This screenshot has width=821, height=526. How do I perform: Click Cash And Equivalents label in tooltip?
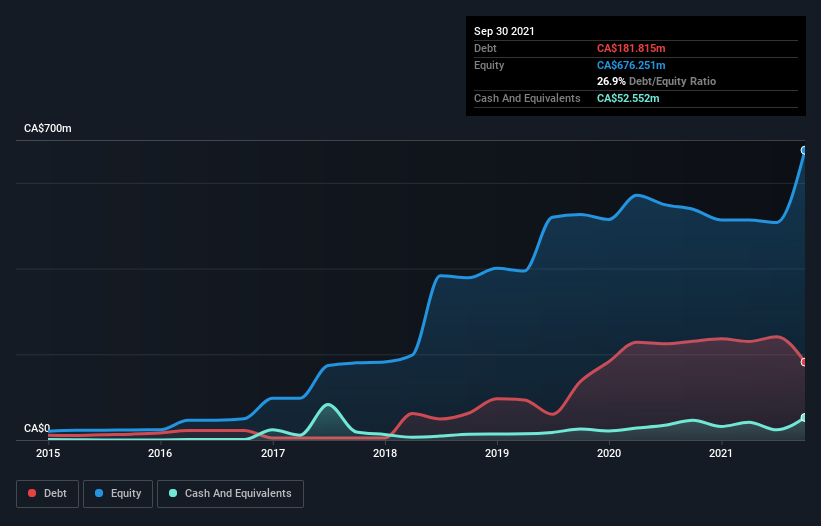click(x=527, y=98)
